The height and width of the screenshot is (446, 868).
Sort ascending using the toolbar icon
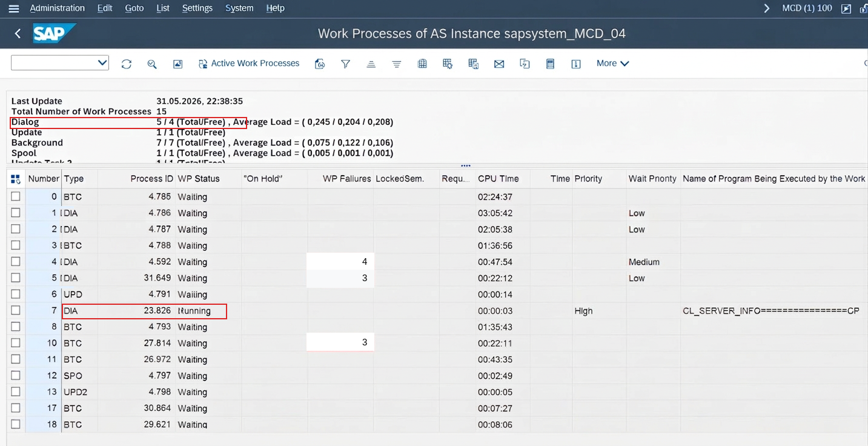[371, 64]
